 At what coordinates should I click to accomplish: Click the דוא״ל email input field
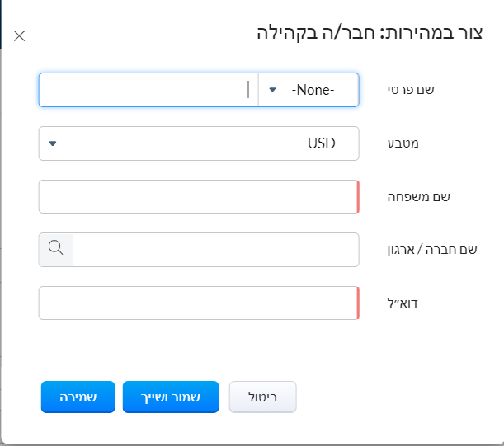[199, 303]
